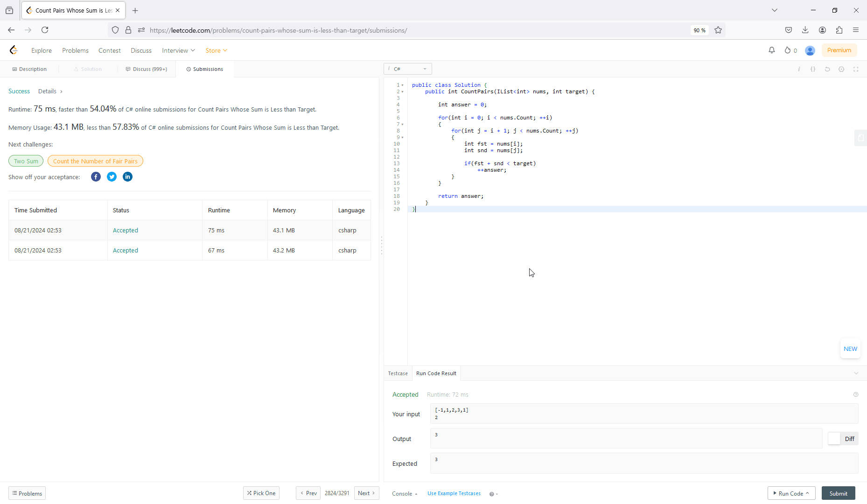Toggle editor fullscreen mode icon

click(856, 69)
